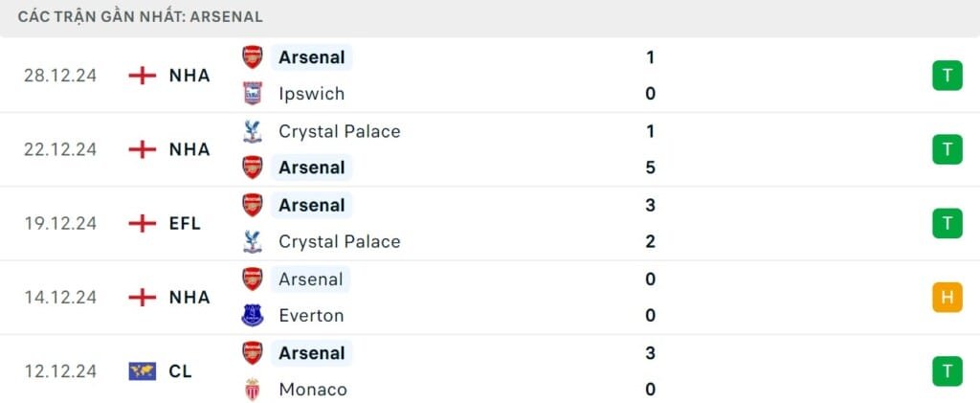Click highlighted Arsenal name in 22.12.24 match
The width and height of the screenshot is (980, 403).
click(x=311, y=168)
